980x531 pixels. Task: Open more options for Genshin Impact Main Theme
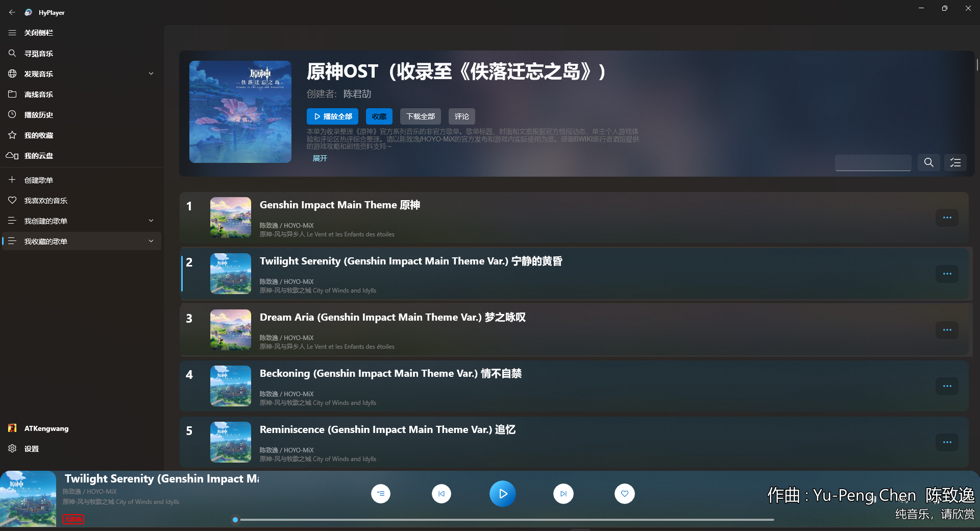click(x=947, y=218)
